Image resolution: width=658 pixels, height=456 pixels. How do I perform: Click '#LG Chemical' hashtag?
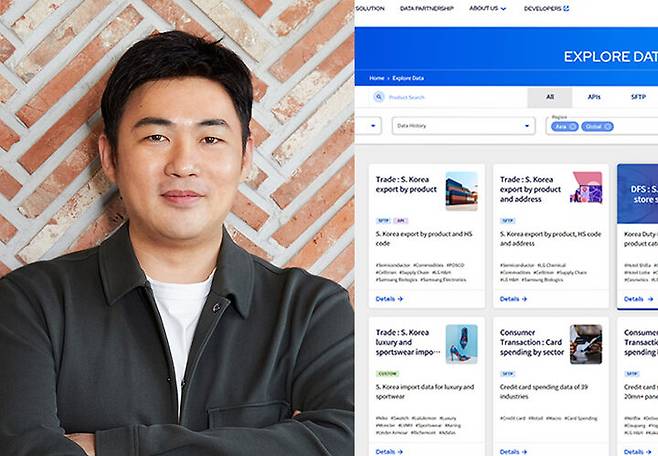[551, 265]
